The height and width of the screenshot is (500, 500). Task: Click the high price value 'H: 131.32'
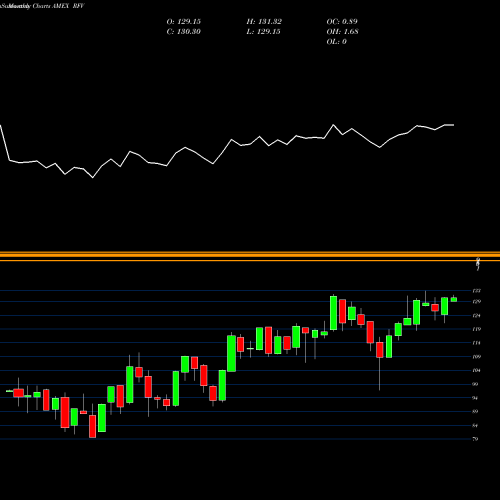click(264, 22)
